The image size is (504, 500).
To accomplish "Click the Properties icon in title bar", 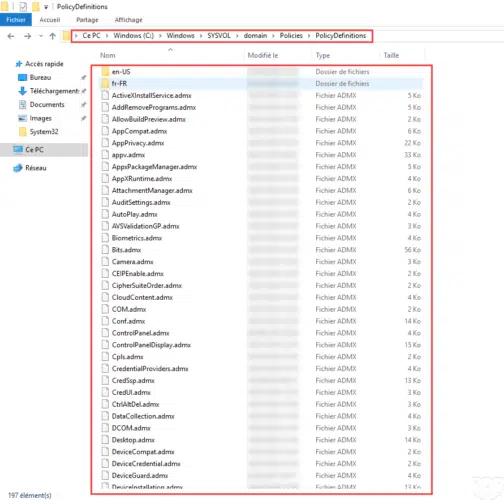I will point(23,6).
